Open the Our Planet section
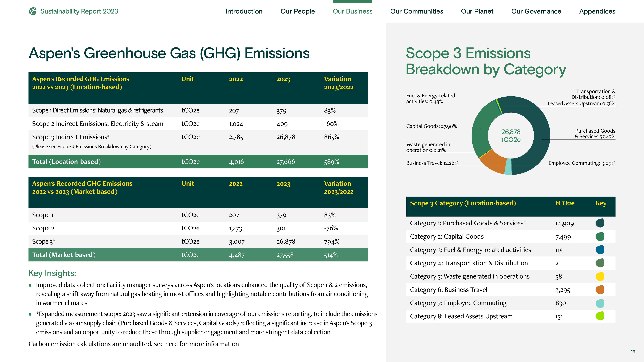 (x=477, y=11)
